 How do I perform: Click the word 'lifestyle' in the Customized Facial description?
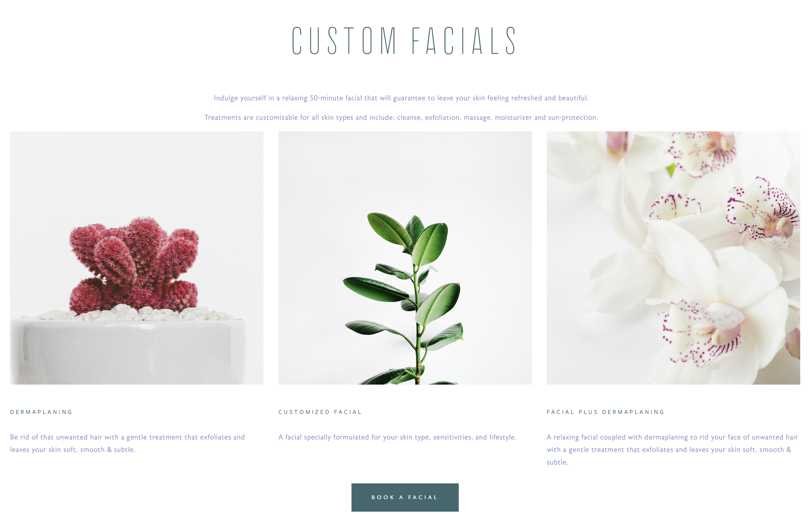pyautogui.click(x=503, y=437)
